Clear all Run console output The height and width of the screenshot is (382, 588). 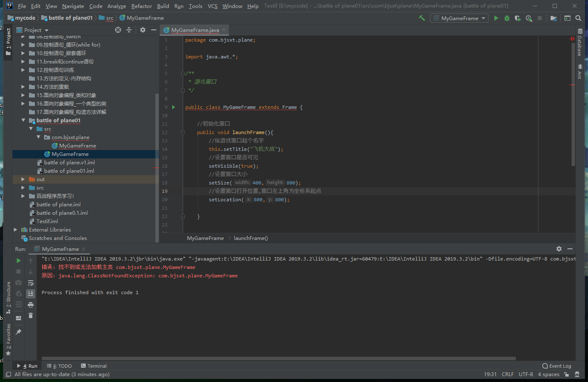pos(31,316)
